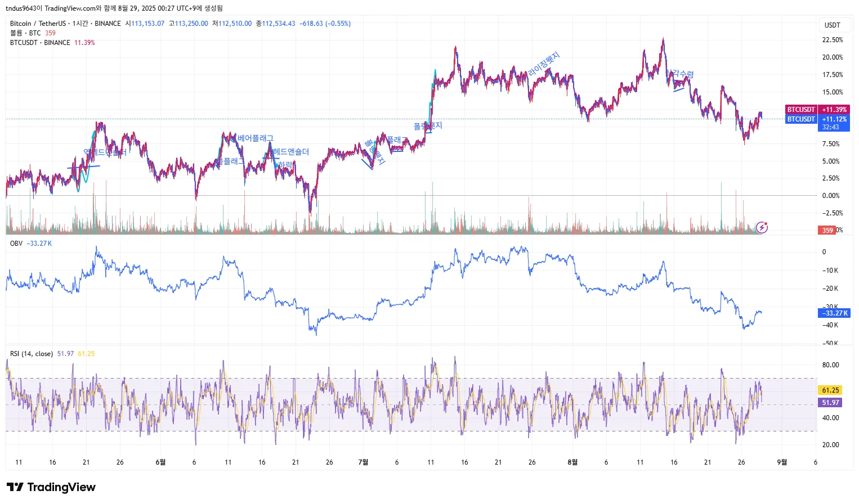
Task: Select the 베어플래그 chart annotation
Action: click(x=256, y=138)
